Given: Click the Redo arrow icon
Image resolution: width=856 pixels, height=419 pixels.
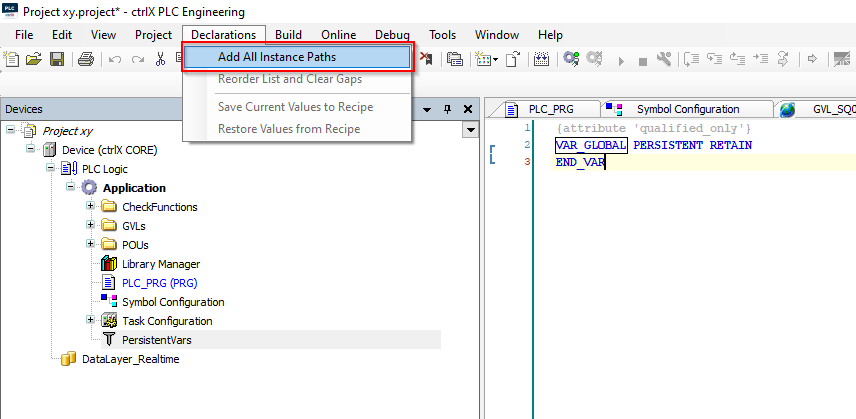Looking at the screenshot, I should click(138, 59).
